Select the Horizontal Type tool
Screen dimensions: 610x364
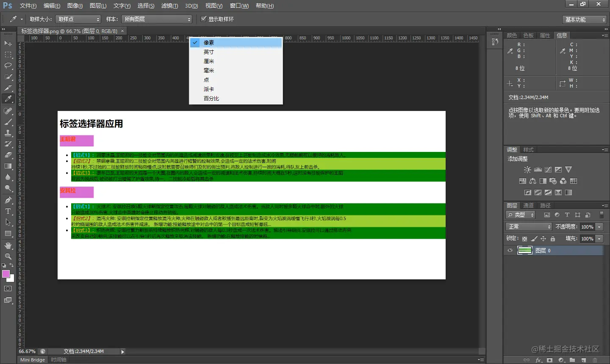tap(8, 211)
